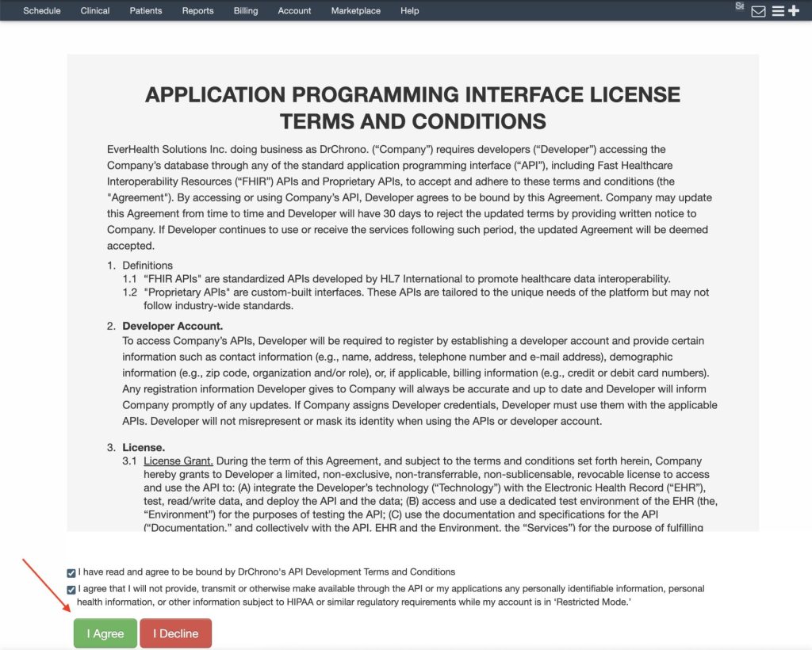Click the terms checkbox label about DrChrono's API

266,572
